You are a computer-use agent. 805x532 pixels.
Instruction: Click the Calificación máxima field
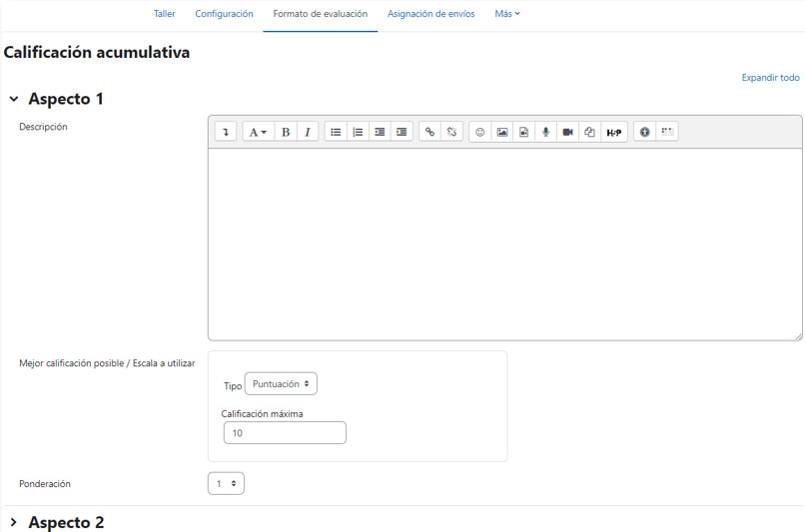click(x=285, y=433)
